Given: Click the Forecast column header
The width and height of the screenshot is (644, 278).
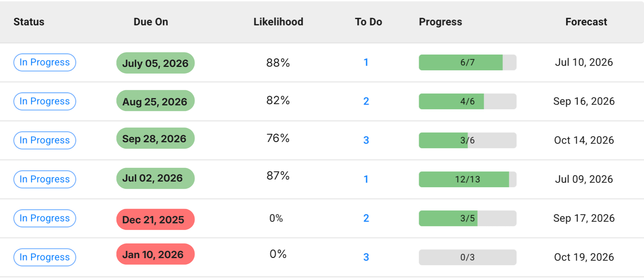Looking at the screenshot, I should pos(586,22).
